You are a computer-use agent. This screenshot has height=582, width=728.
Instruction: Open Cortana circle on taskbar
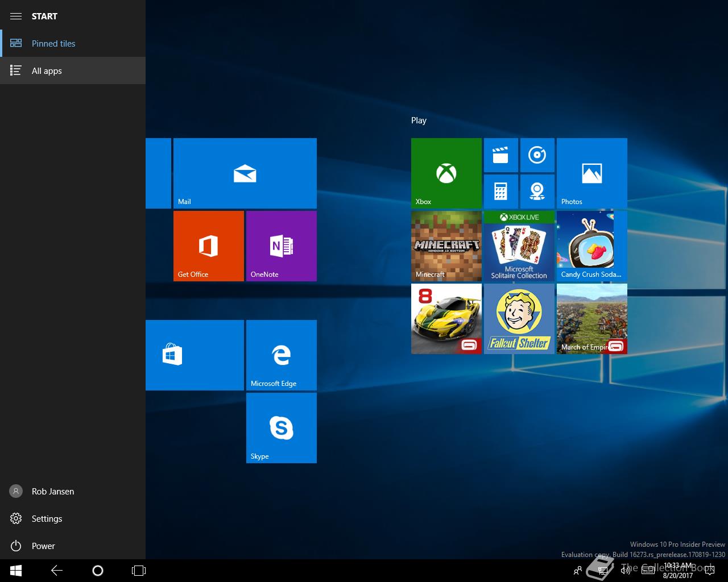click(x=98, y=571)
